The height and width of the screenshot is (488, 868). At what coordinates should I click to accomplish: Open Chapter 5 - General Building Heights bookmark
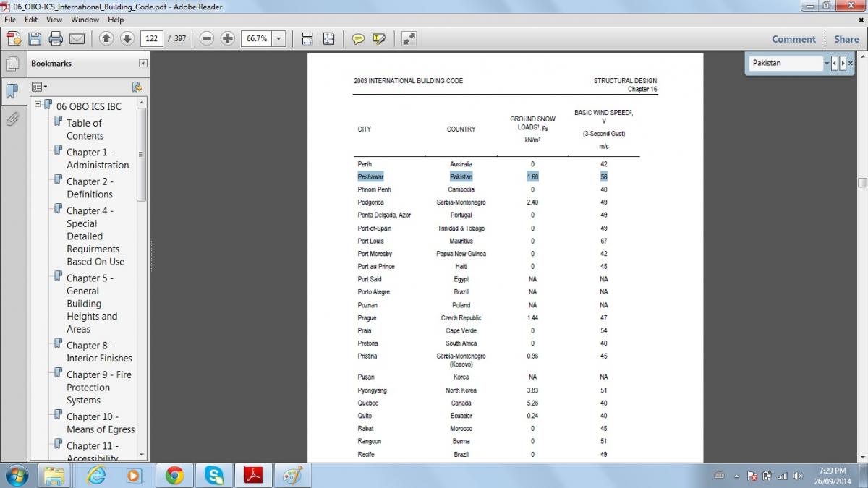[92, 304]
